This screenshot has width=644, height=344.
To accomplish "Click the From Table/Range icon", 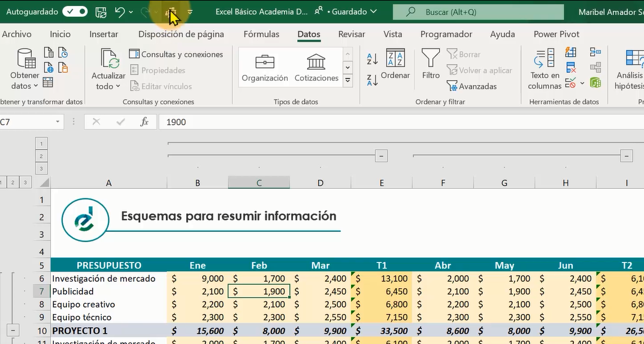I will pos(48,82).
